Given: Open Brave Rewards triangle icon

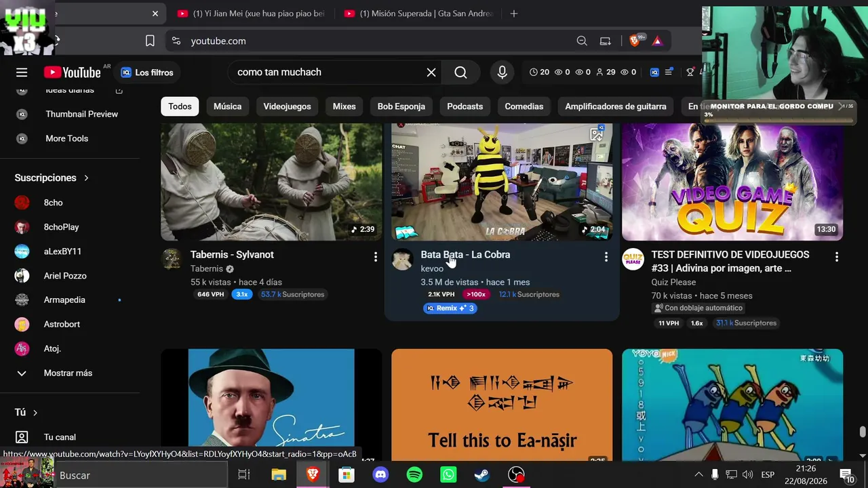Looking at the screenshot, I should click(x=657, y=41).
